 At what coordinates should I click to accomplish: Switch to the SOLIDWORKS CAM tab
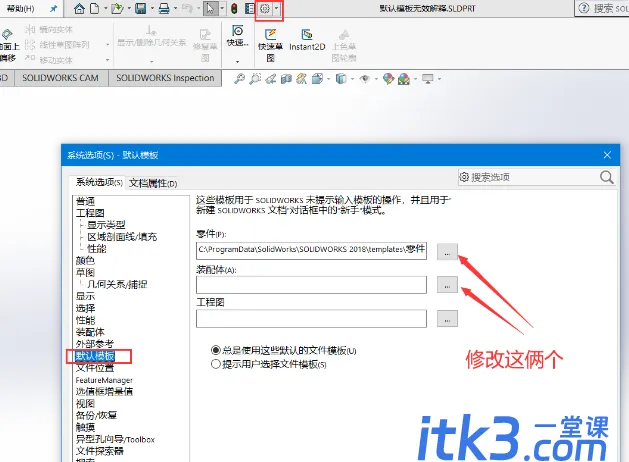point(61,78)
